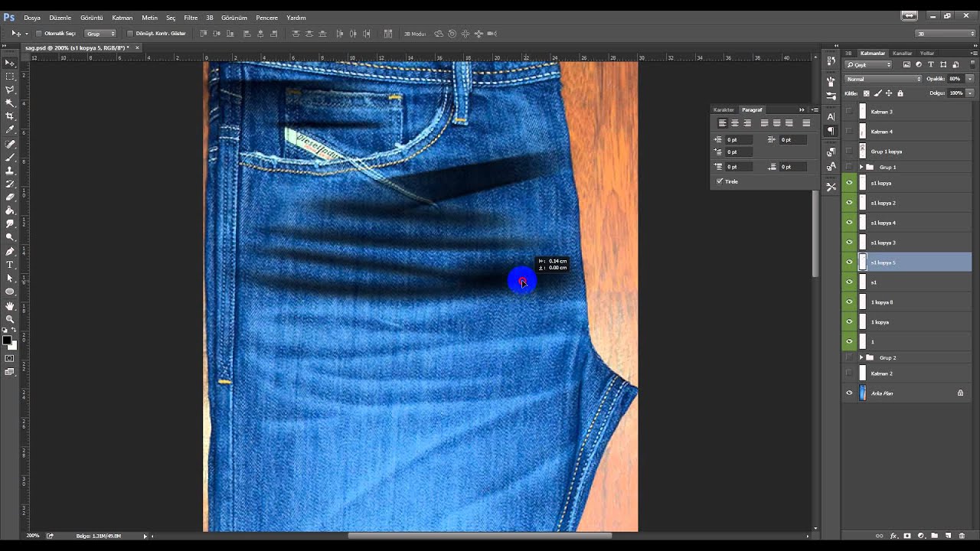This screenshot has height=551, width=980.
Task: Click the Link layers icon
Action: click(880, 536)
